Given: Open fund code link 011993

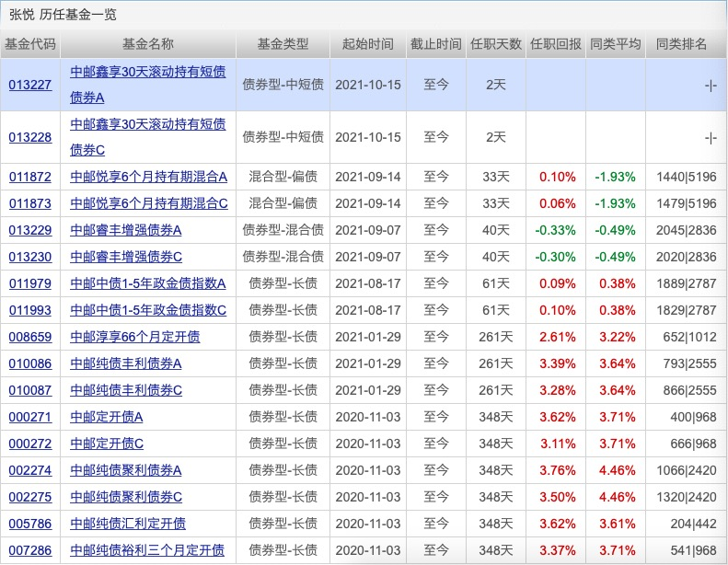Looking at the screenshot, I should pyautogui.click(x=30, y=310).
